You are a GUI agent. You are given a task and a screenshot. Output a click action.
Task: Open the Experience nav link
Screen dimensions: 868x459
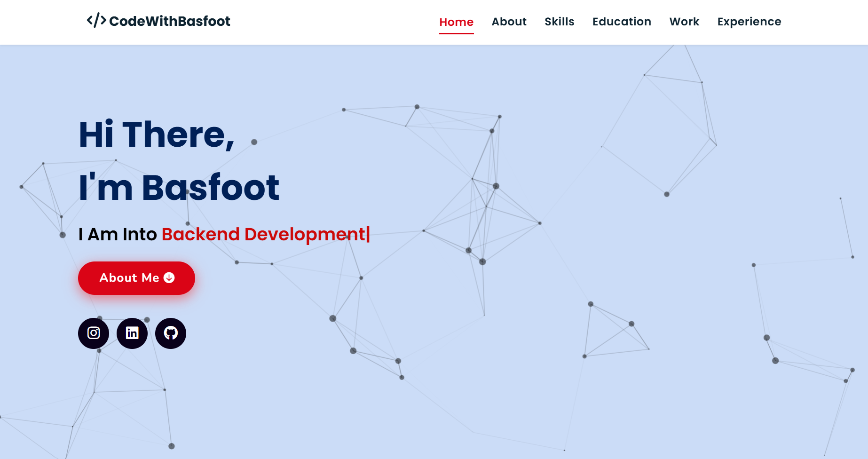(749, 22)
